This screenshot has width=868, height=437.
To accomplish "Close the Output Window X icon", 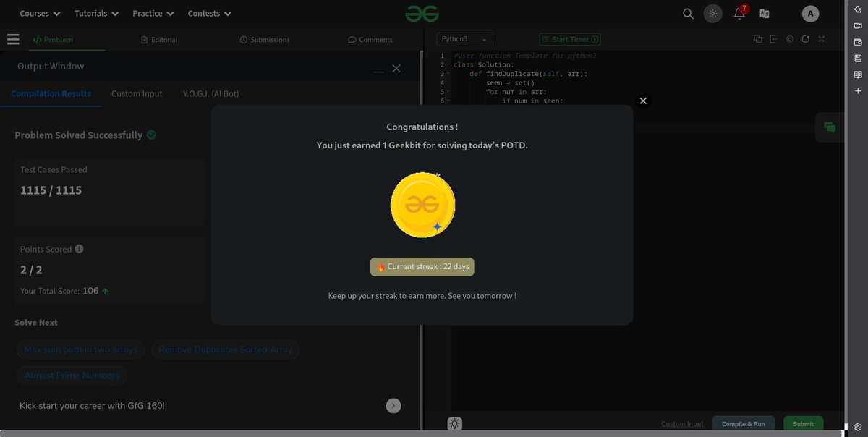I will point(396,68).
